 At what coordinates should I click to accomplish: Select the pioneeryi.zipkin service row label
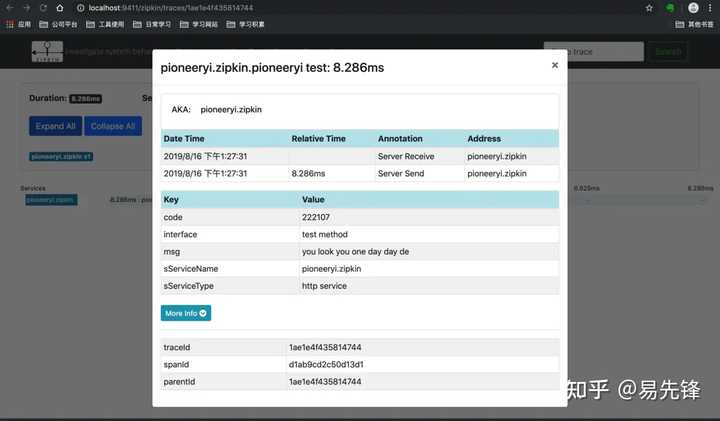point(51,200)
